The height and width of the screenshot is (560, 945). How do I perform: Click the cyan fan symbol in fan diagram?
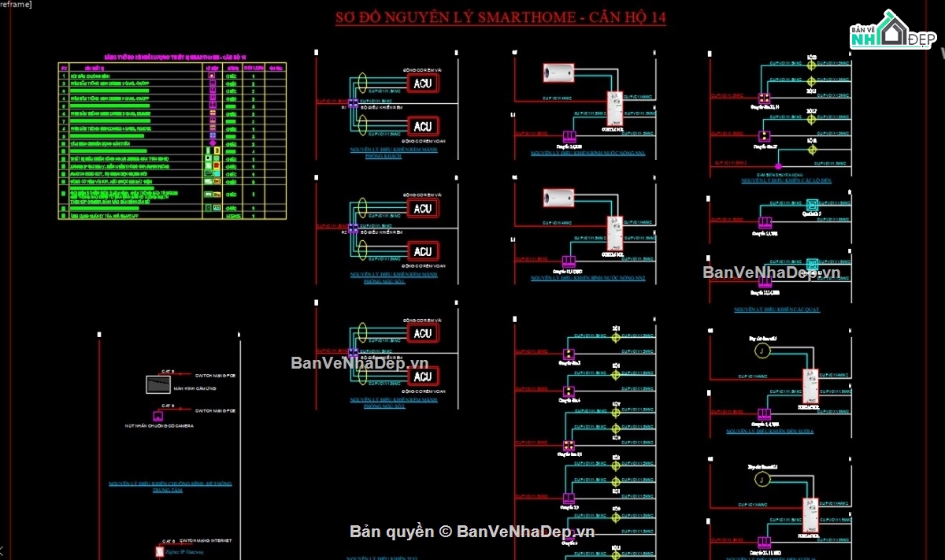[x=813, y=205]
